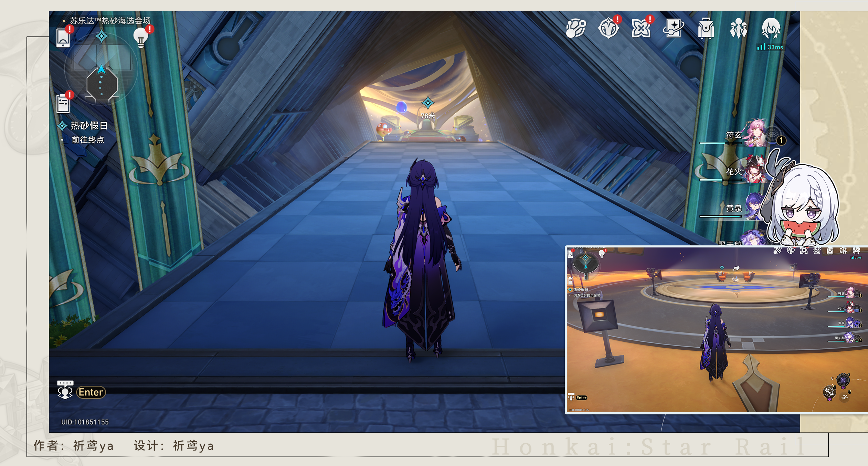Switch to party member 符玄
The height and width of the screenshot is (466, 868).
pyautogui.click(x=754, y=134)
